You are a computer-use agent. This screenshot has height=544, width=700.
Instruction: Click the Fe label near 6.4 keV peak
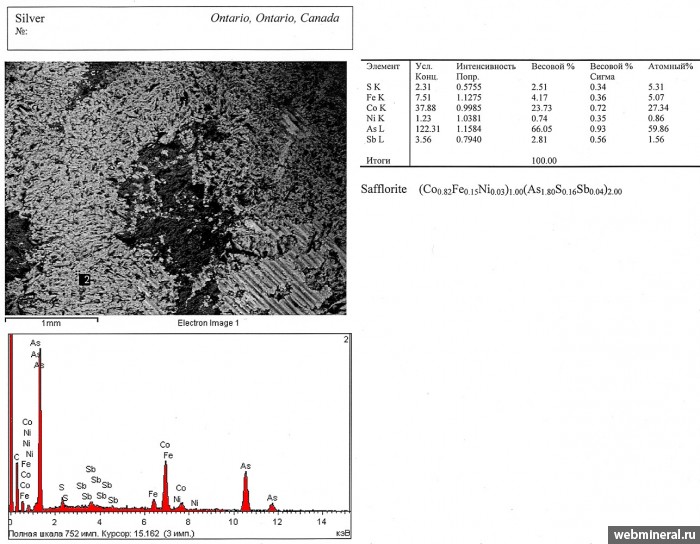(x=153, y=494)
